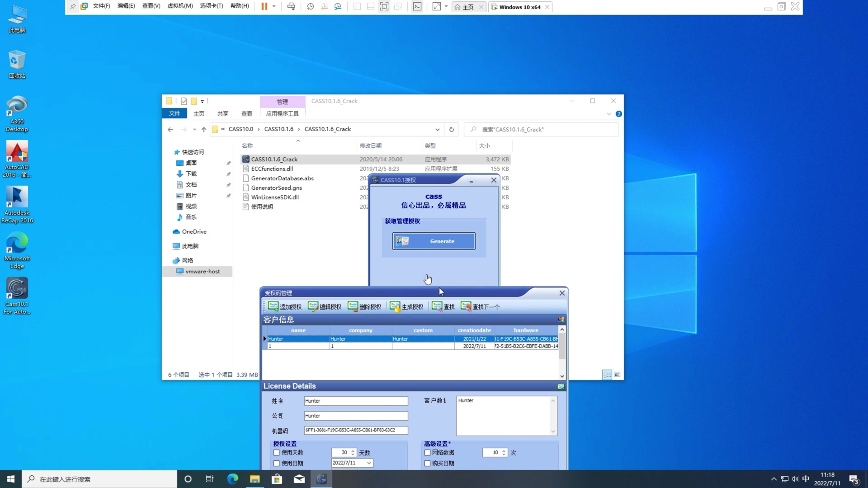Open the address bar history dropdown
Image resolution: width=868 pixels, height=488 pixels.
coord(437,129)
